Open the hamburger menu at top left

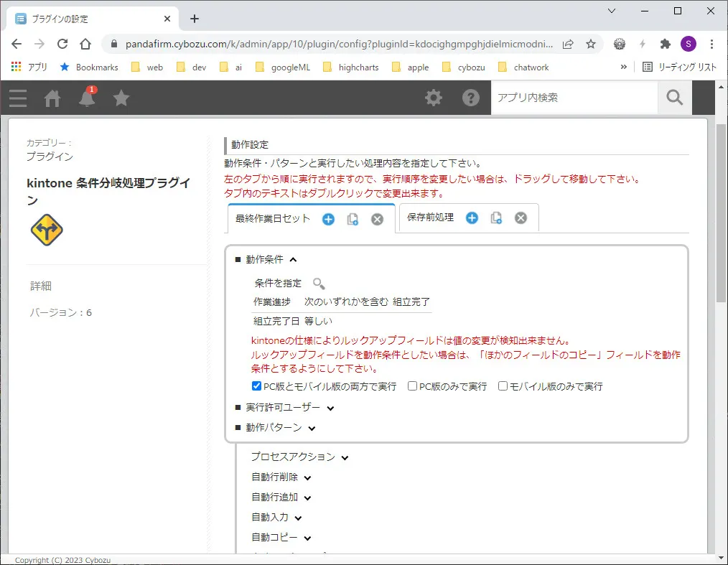point(17,98)
